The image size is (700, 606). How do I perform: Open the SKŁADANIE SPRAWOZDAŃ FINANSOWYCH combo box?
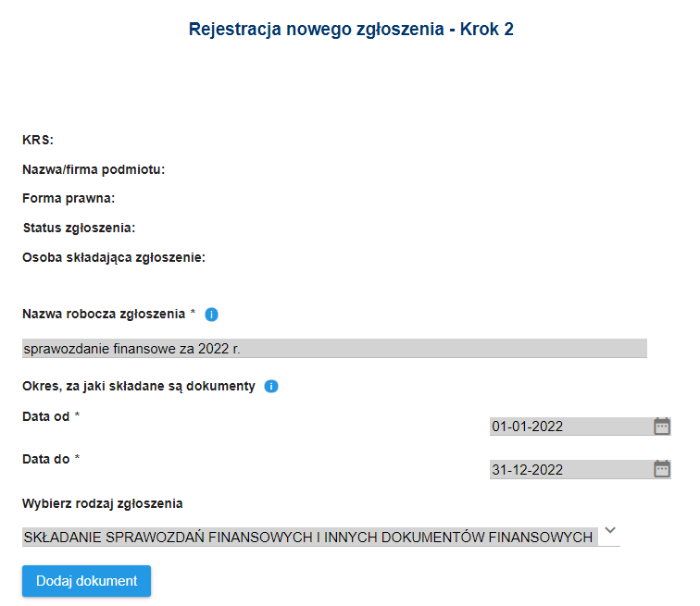[x=309, y=537]
